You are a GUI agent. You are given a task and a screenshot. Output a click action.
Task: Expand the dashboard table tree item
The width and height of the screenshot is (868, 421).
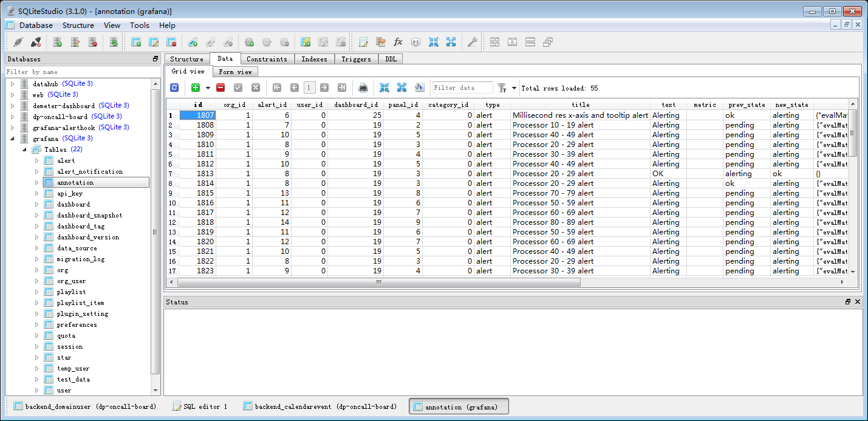tap(36, 204)
